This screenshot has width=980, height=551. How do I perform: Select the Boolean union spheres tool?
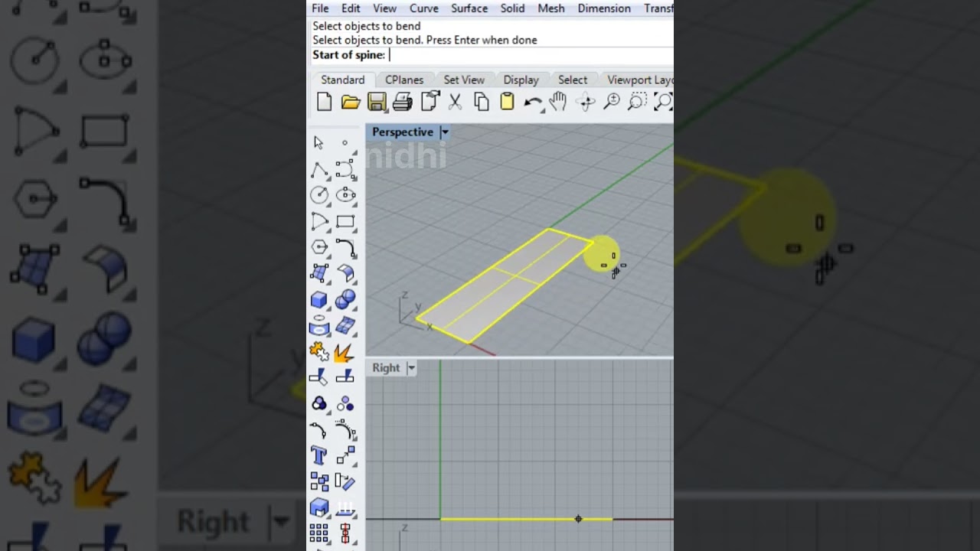tap(345, 299)
